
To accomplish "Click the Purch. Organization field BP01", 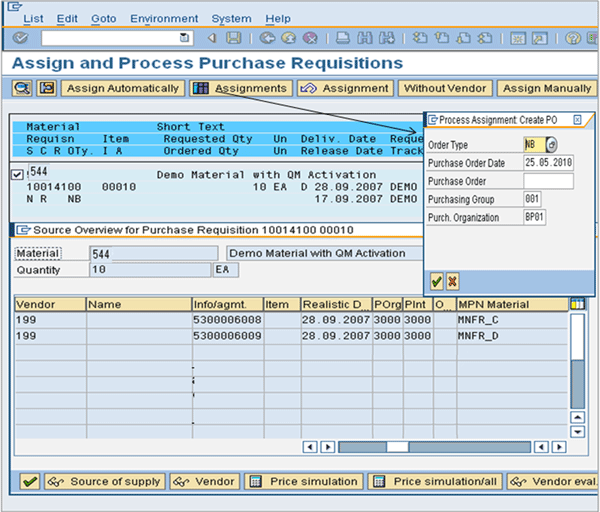I will pos(535,217).
